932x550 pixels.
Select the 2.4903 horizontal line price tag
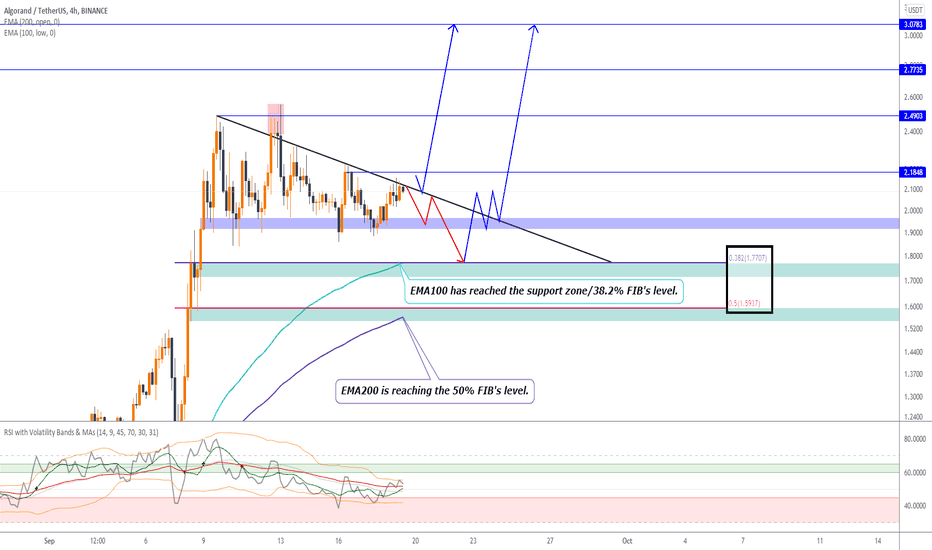[913, 116]
